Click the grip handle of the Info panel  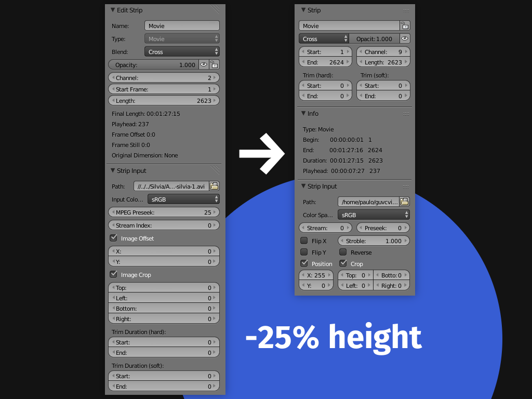coord(406,114)
